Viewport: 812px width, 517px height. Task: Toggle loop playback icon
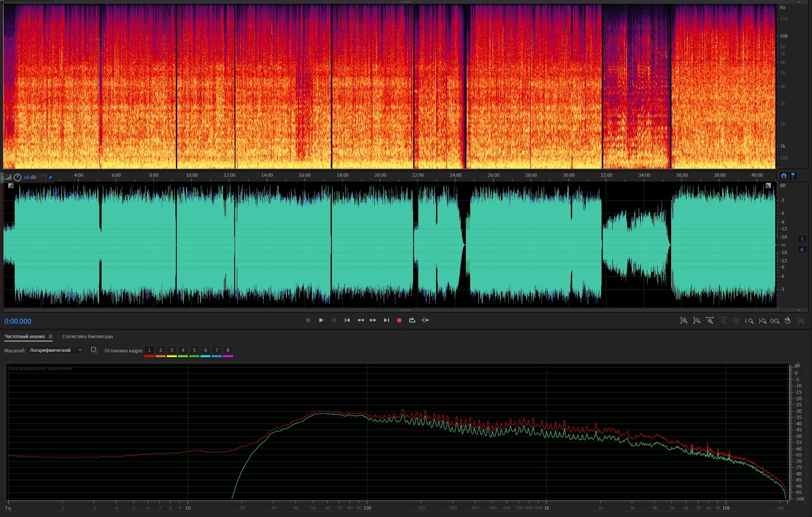412,320
